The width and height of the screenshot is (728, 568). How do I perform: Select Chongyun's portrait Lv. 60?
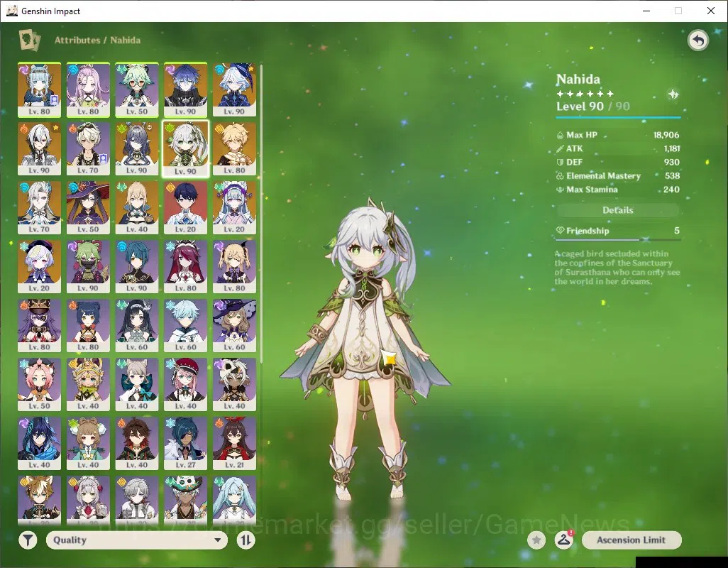(186, 326)
